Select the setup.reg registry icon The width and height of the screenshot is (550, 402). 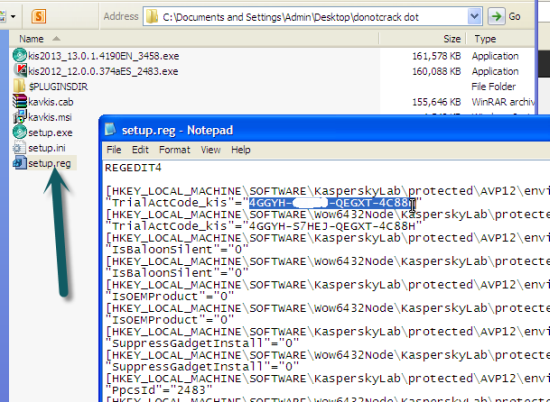(x=20, y=163)
